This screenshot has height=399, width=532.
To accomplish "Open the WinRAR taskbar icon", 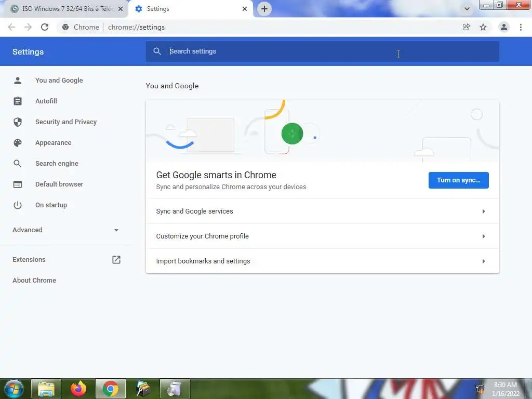I will [x=143, y=389].
